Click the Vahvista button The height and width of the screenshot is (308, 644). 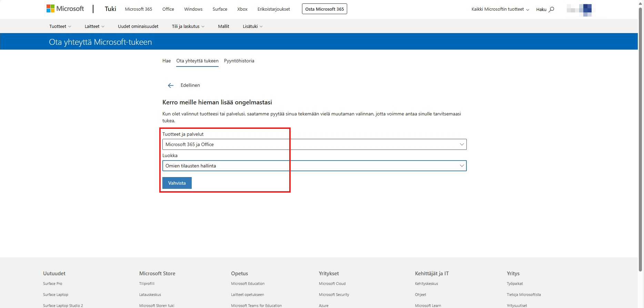[x=177, y=183]
